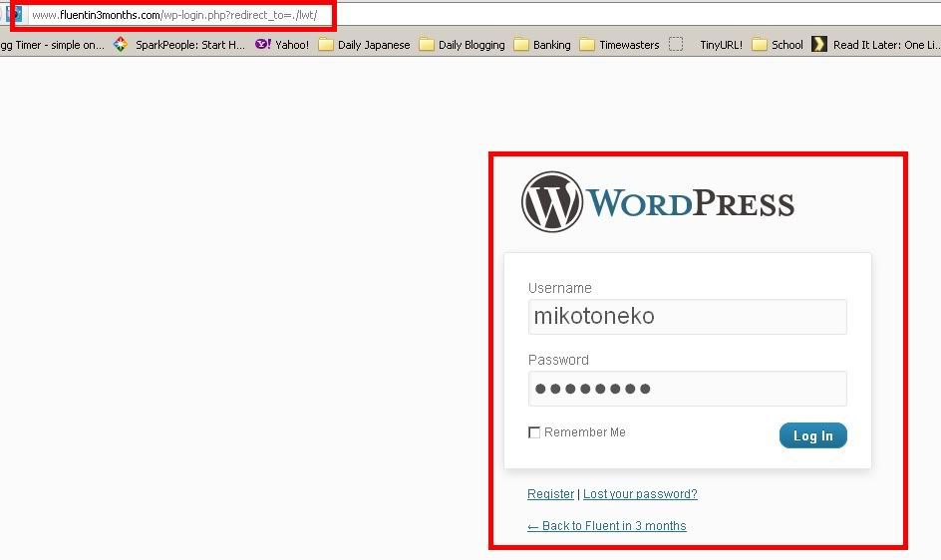Open the TinyURL! bookmarklet
The height and width of the screenshot is (560, 941).
pyautogui.click(x=706, y=45)
